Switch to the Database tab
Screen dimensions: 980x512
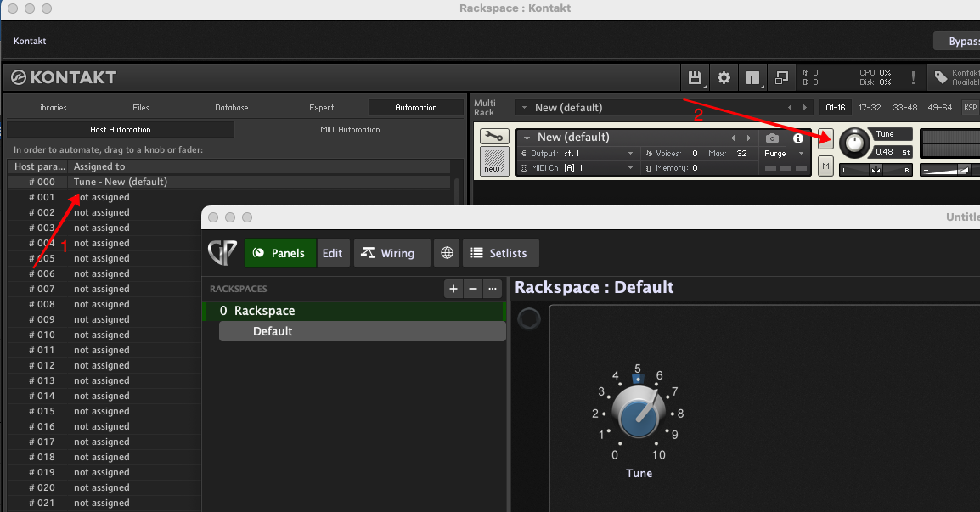[231, 108]
